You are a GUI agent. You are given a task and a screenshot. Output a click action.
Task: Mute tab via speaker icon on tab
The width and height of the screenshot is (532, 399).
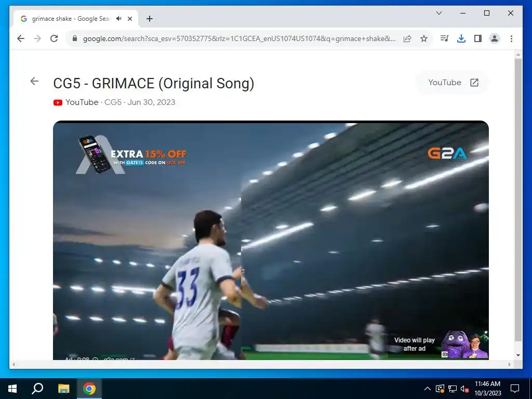[x=119, y=19]
